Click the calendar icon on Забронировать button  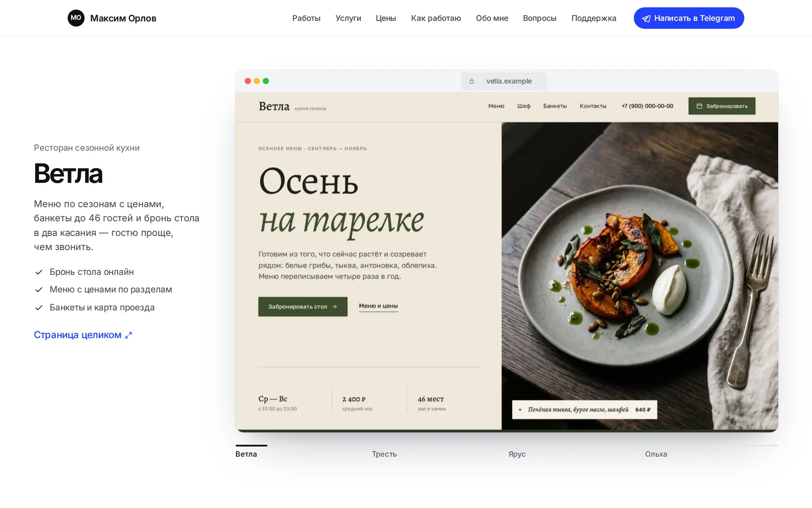[x=699, y=106]
